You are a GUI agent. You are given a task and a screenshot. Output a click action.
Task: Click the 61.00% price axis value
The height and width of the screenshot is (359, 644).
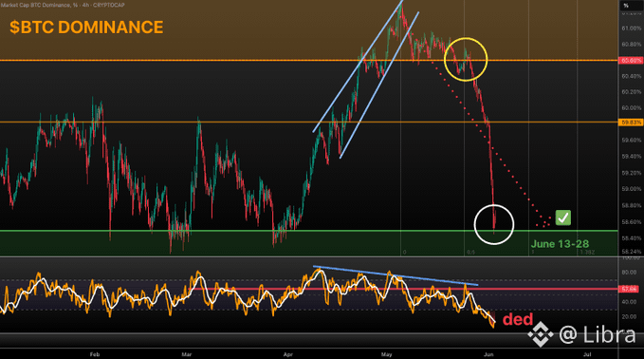click(x=632, y=28)
